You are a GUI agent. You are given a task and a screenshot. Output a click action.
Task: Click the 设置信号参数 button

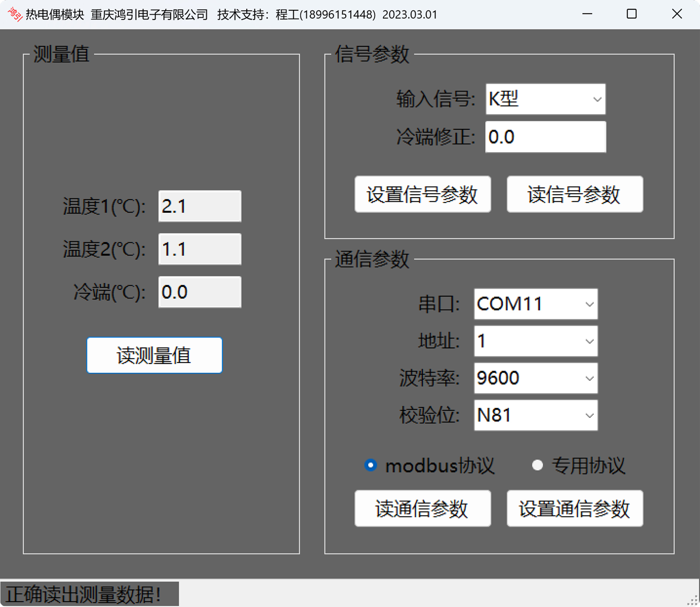pos(422,194)
